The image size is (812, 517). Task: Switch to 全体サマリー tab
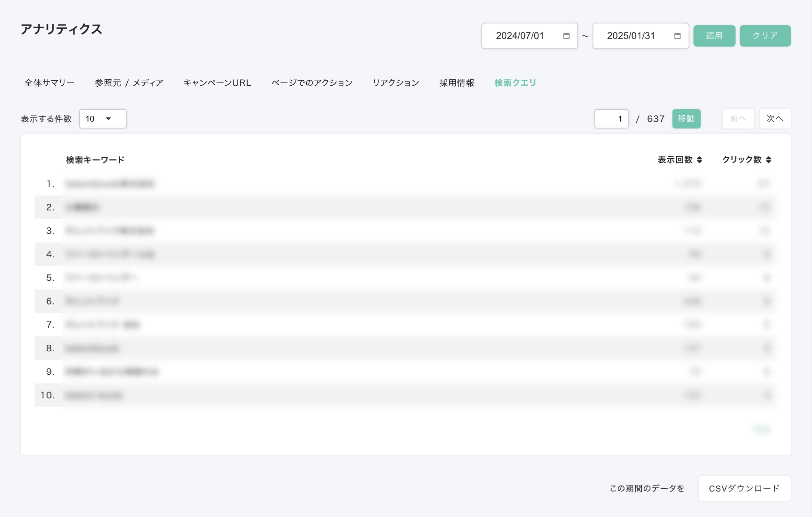tap(49, 83)
